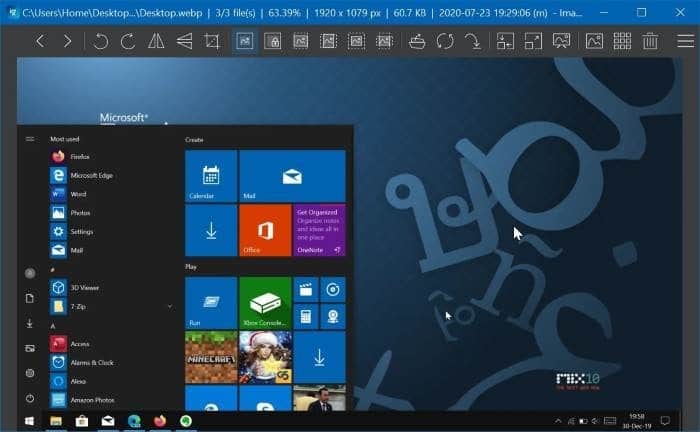
Task: Click the hamburger icon atop pictured Start menu
Action: click(x=30, y=139)
